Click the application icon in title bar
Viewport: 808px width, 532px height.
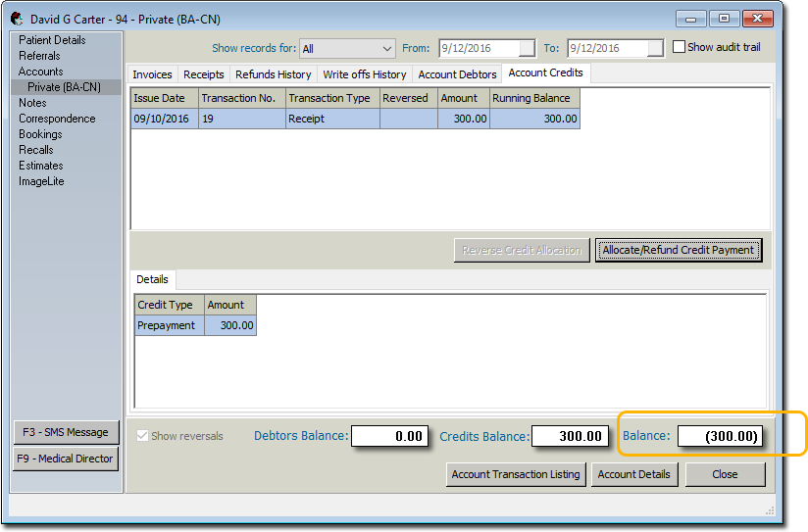17,19
